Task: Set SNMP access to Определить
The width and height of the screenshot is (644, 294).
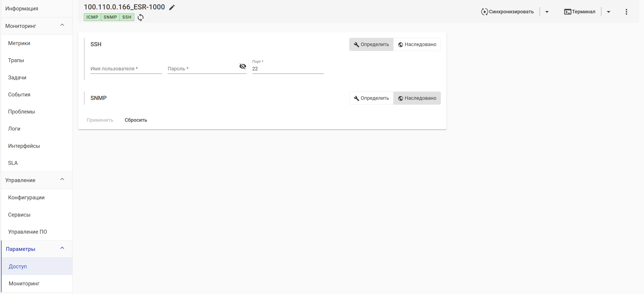Action: [x=371, y=98]
